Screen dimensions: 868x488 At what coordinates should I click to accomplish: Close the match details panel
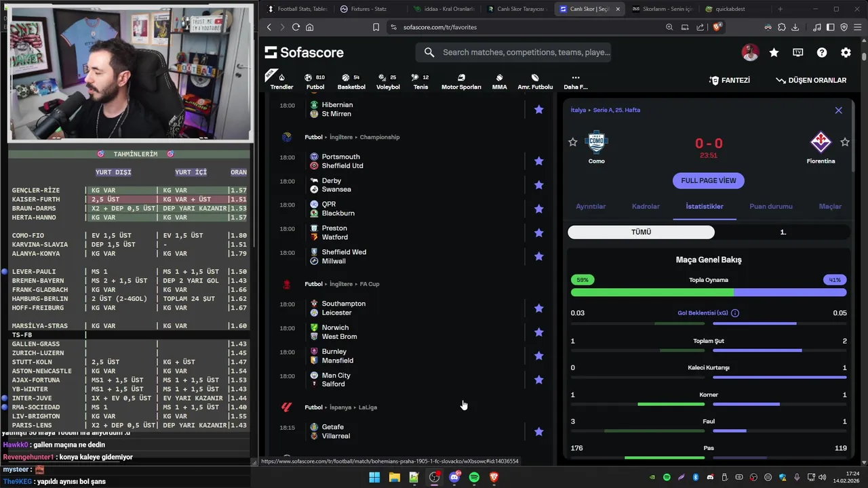click(x=838, y=110)
